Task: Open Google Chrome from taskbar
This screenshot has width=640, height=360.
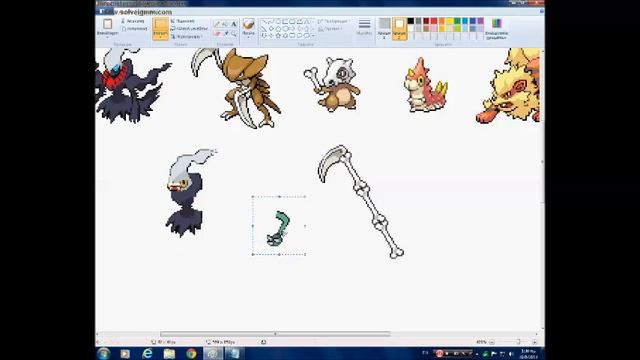Action: (x=191, y=353)
